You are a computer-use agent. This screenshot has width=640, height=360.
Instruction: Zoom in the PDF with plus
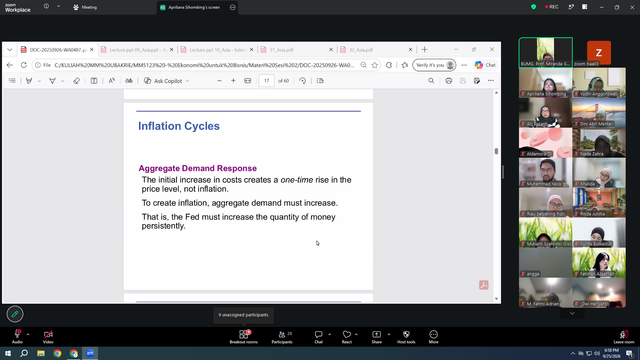[233, 81]
